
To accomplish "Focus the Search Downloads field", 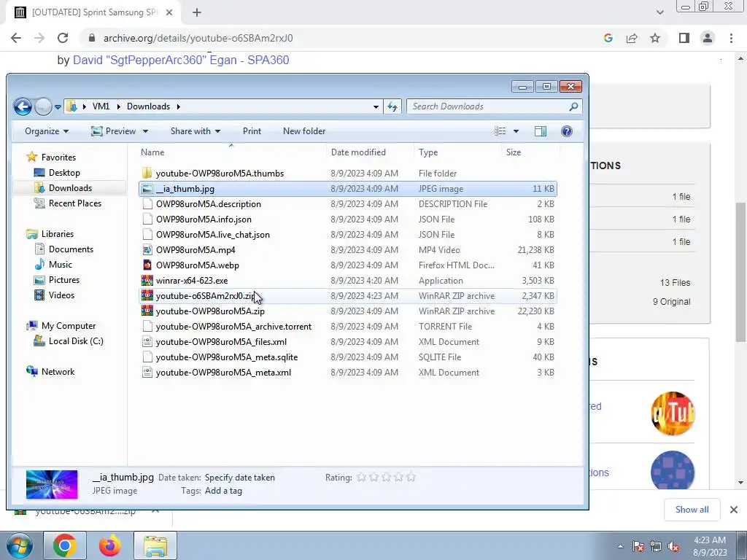I will click(x=494, y=106).
